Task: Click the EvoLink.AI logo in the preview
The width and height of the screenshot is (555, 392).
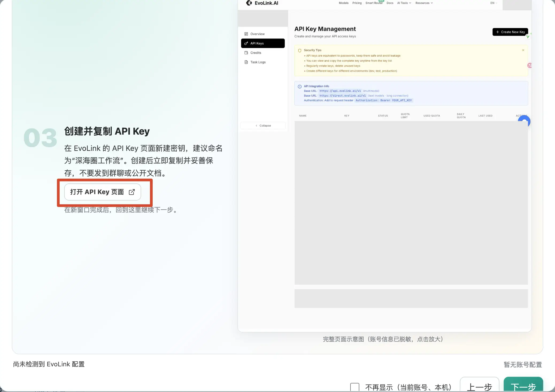Action: click(262, 3)
